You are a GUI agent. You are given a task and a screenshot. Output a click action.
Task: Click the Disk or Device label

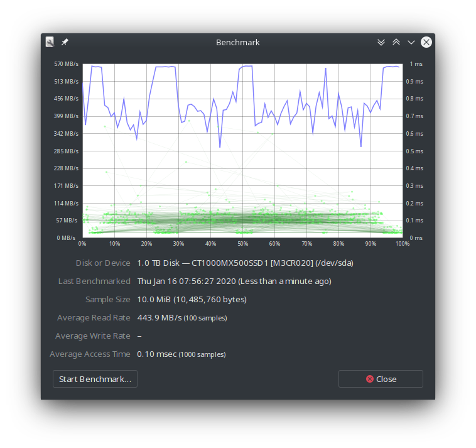[103, 263]
